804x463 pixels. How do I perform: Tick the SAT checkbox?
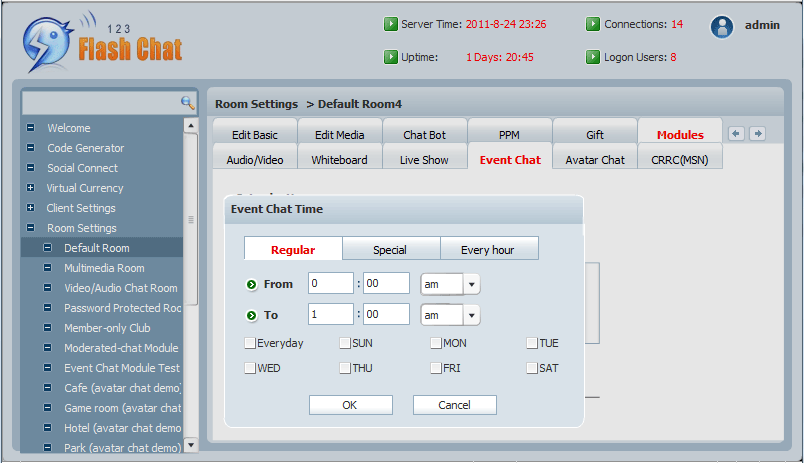pyautogui.click(x=532, y=368)
